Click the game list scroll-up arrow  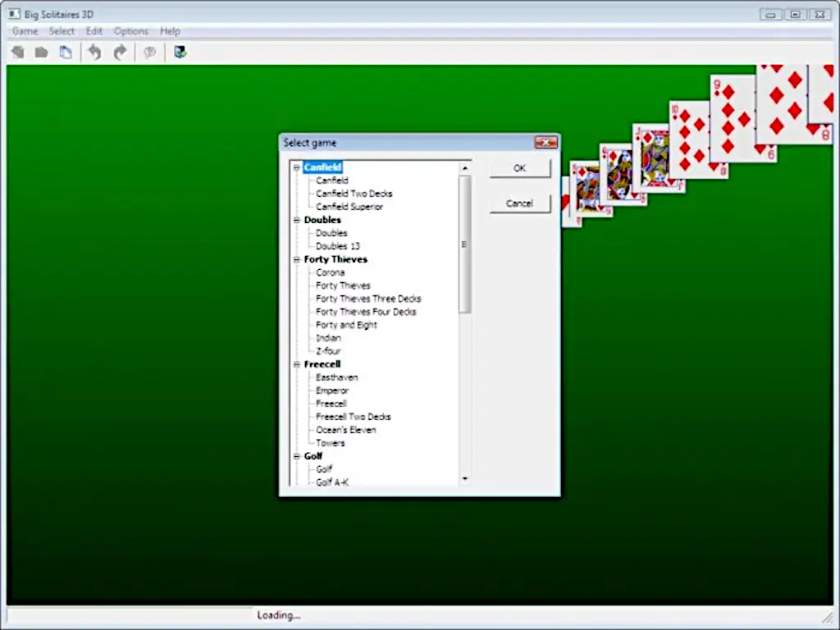pyautogui.click(x=465, y=168)
